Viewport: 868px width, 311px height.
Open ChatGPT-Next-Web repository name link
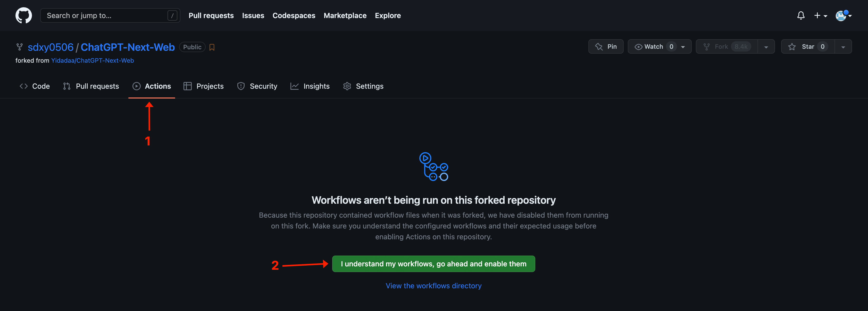[128, 47]
